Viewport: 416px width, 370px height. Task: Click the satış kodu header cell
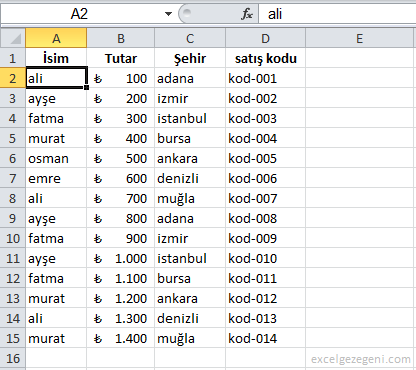point(265,58)
